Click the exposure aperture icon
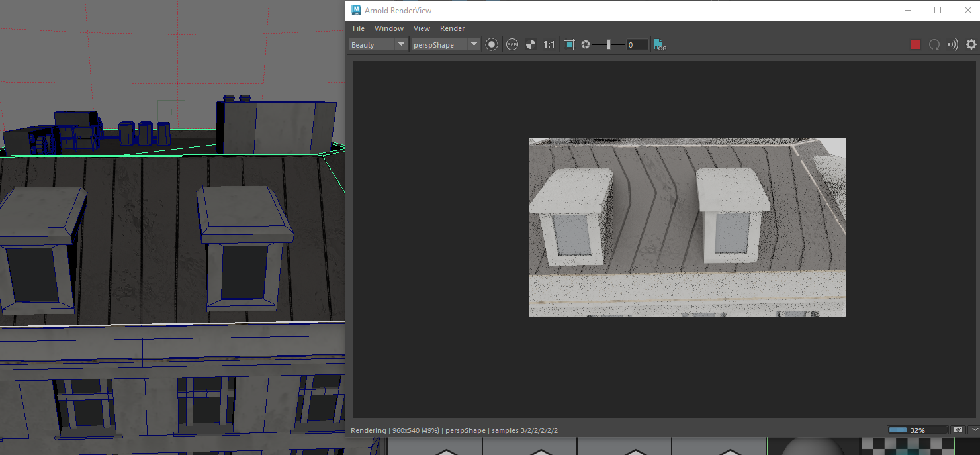This screenshot has width=980, height=455. 586,44
